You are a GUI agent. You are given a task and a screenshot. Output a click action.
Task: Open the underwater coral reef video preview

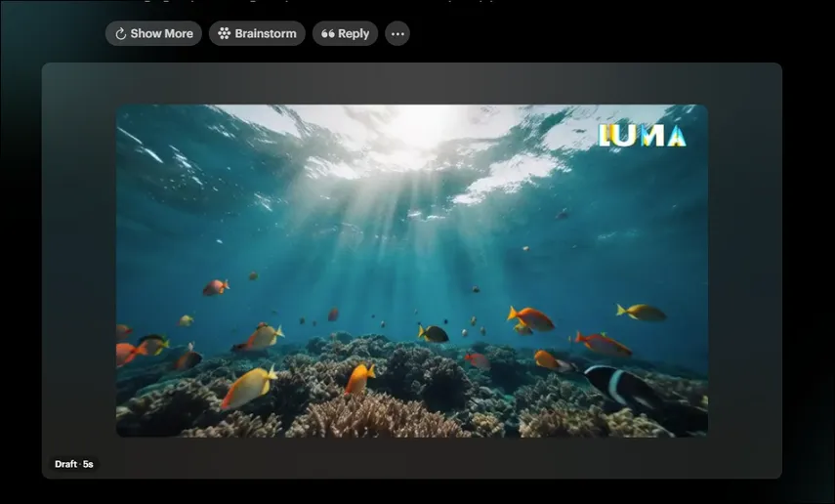click(412, 271)
